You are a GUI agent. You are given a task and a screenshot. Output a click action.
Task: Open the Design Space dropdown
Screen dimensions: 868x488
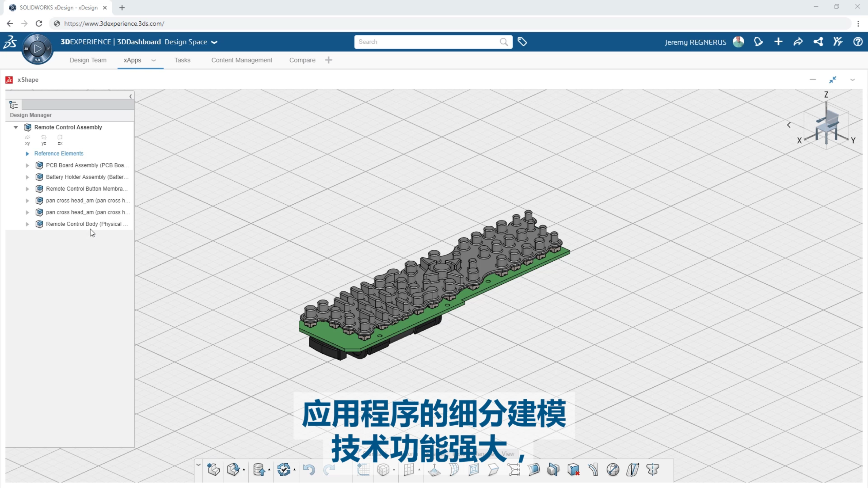[215, 42]
